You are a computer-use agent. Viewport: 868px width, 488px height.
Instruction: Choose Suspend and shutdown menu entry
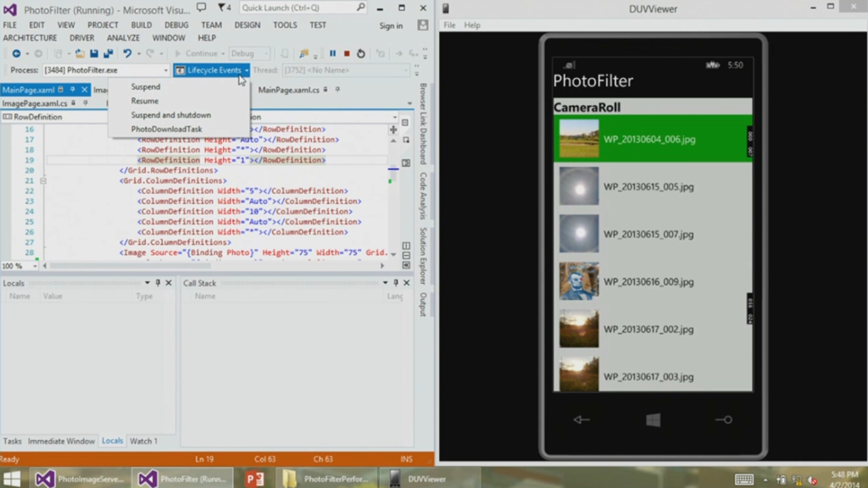pyautogui.click(x=171, y=115)
